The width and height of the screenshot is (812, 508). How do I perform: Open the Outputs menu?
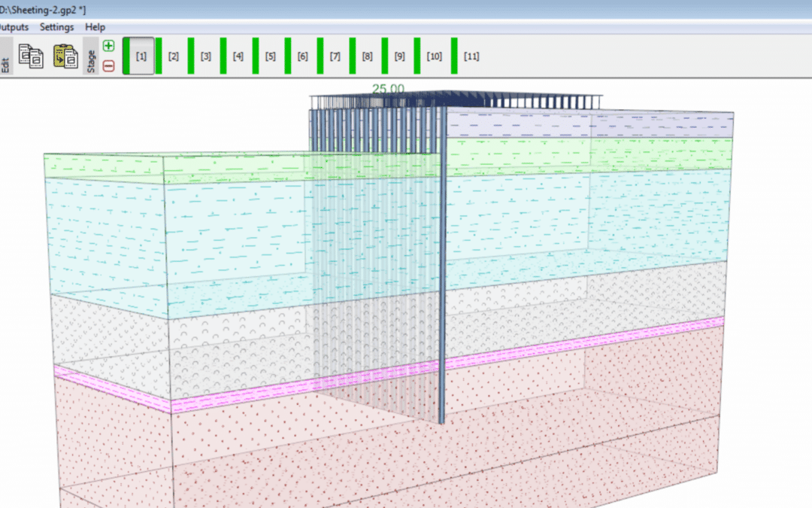coord(13,27)
